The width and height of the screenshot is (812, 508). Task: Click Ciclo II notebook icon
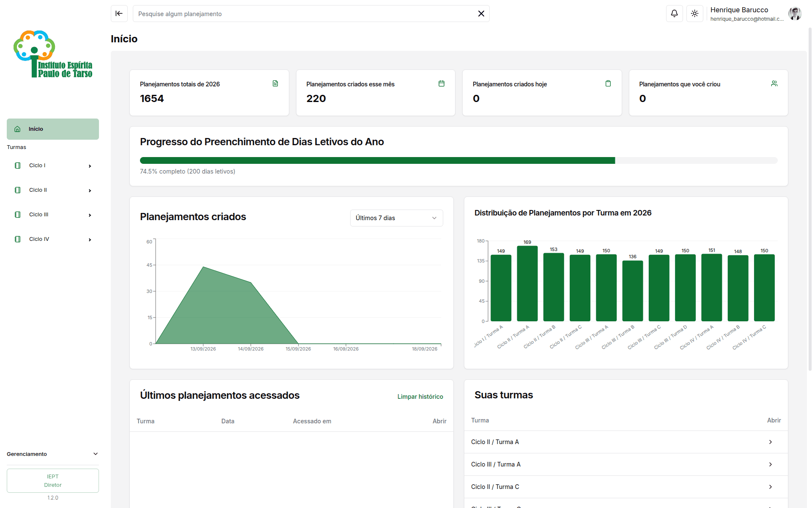coord(17,190)
